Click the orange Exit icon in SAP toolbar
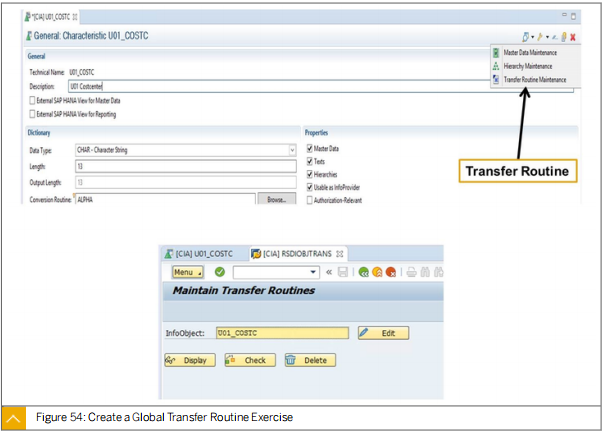 [377, 272]
